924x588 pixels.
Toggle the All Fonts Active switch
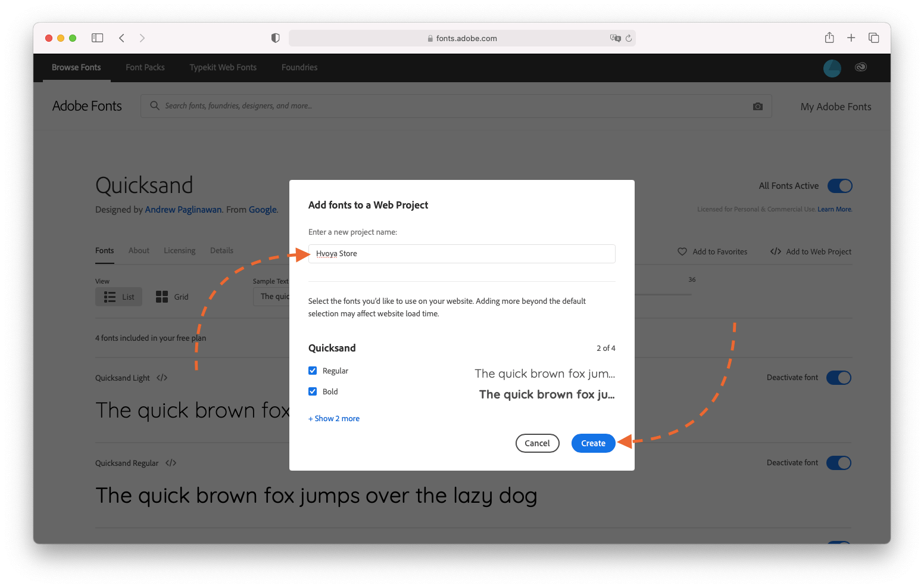840,186
